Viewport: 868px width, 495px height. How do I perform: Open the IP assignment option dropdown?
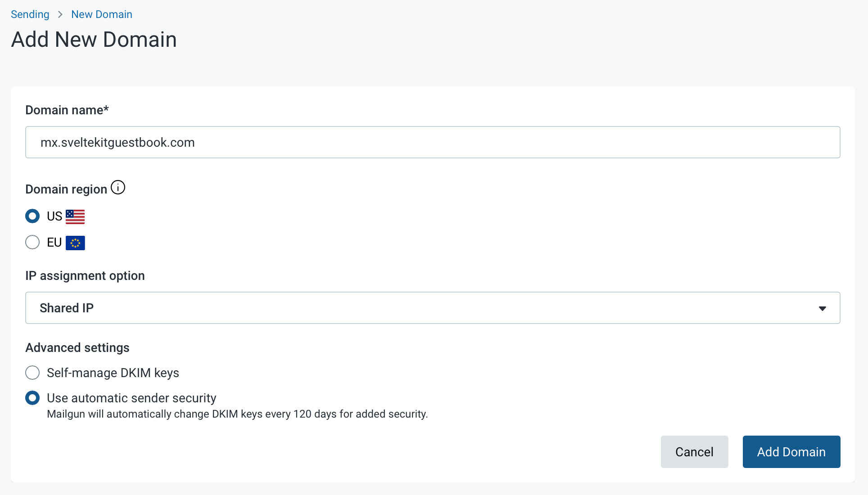[432, 308]
